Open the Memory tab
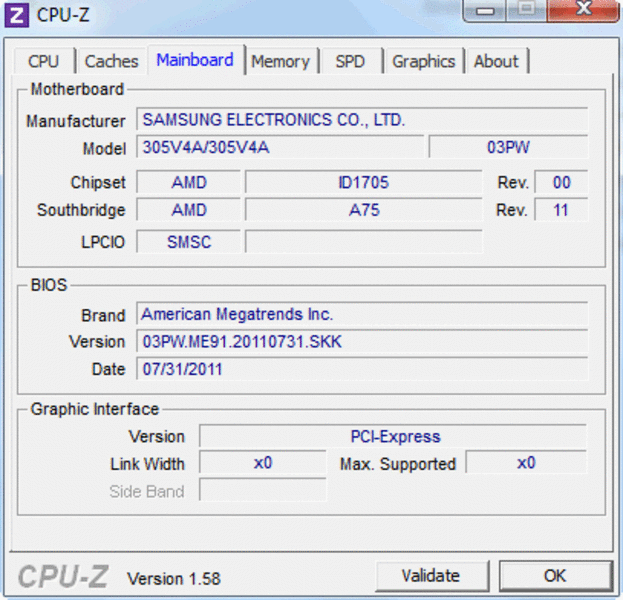 281,61
